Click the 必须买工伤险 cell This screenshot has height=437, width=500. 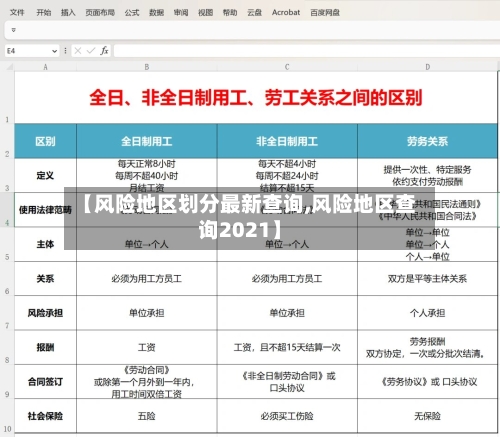[287, 416]
